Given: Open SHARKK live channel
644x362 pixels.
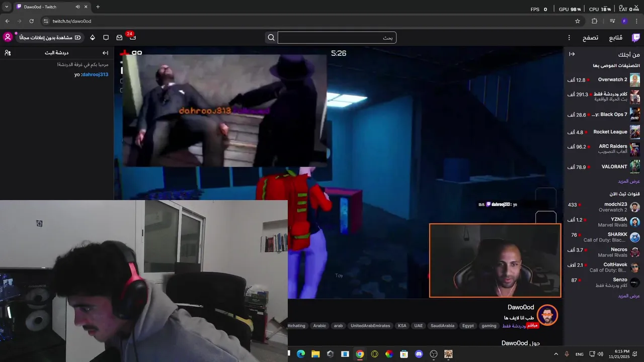Looking at the screenshot, I should tap(604, 237).
